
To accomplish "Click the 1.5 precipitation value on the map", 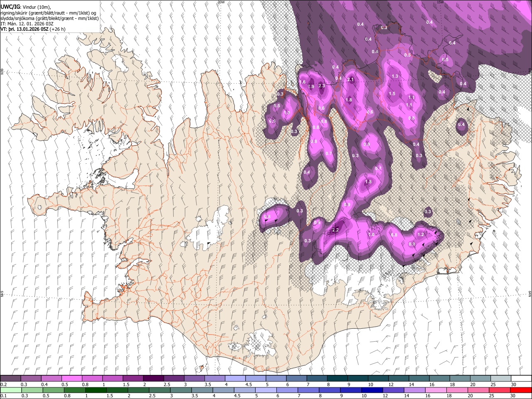I will [392, 94].
